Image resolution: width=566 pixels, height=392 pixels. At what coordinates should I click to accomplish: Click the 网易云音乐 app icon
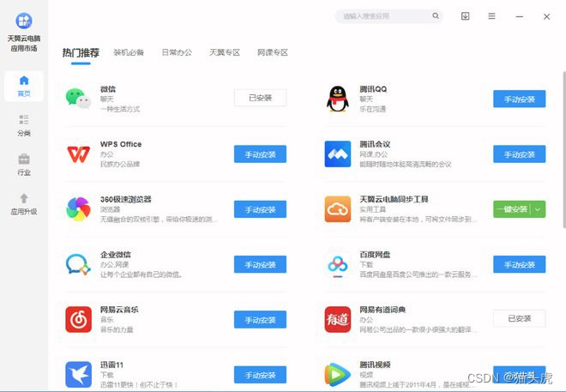tap(78, 319)
